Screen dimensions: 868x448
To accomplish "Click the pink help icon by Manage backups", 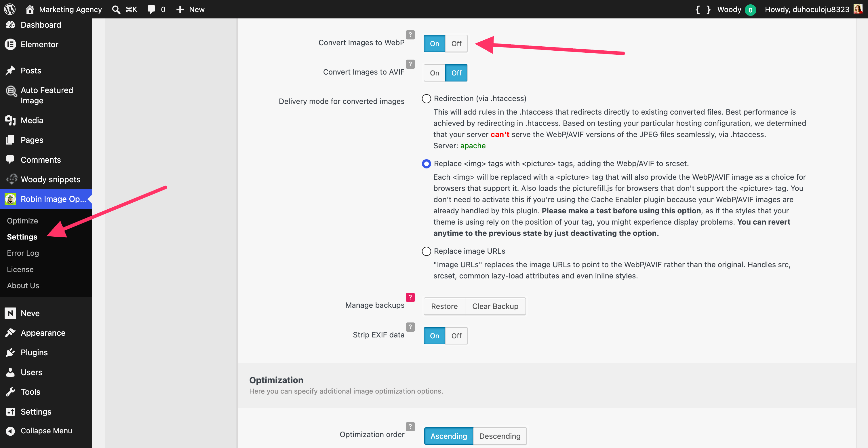I will [410, 297].
